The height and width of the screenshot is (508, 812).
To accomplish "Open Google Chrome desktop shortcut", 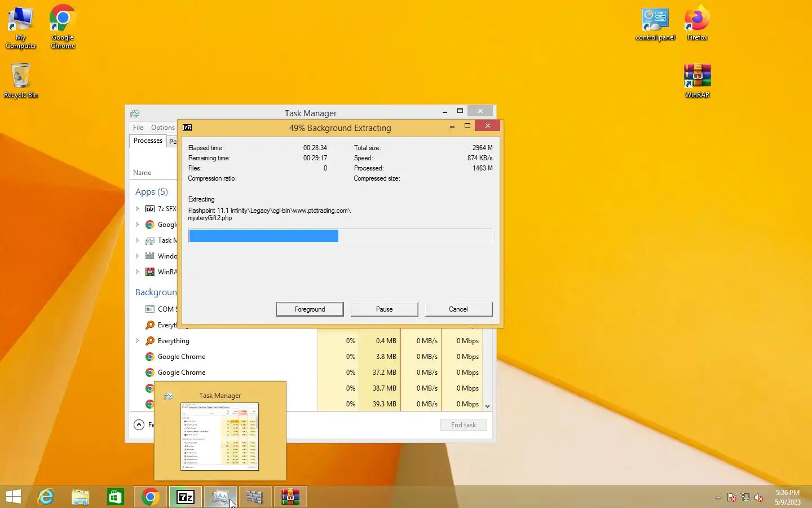I will coord(63,27).
